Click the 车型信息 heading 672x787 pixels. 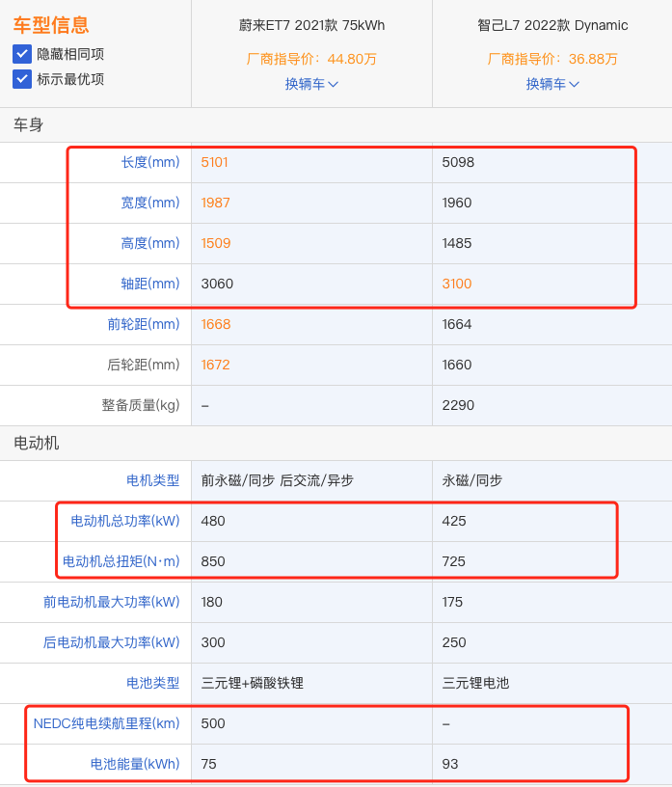coord(51,25)
